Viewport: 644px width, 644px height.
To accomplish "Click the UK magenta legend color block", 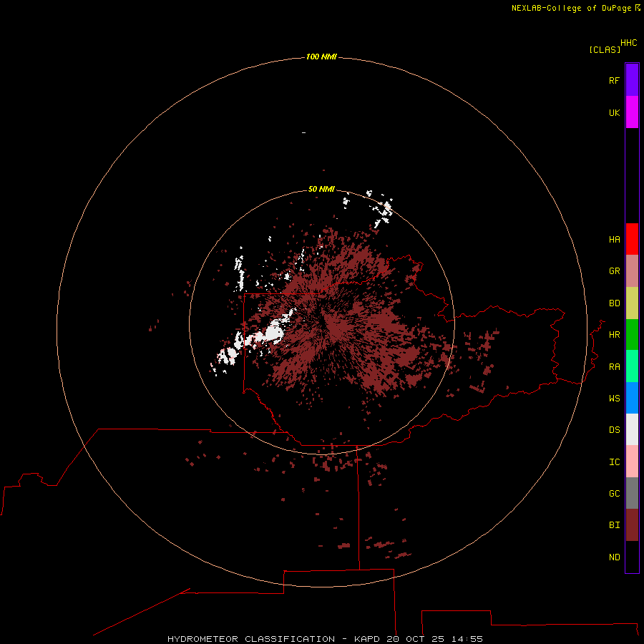I will click(632, 112).
